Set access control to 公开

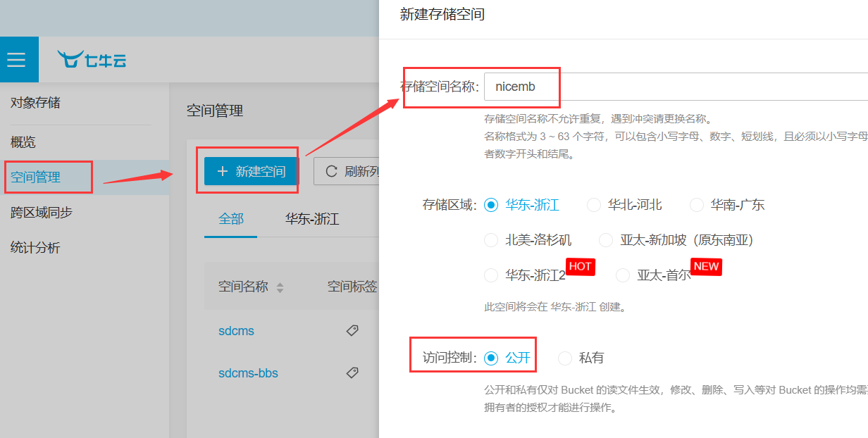[x=492, y=358]
